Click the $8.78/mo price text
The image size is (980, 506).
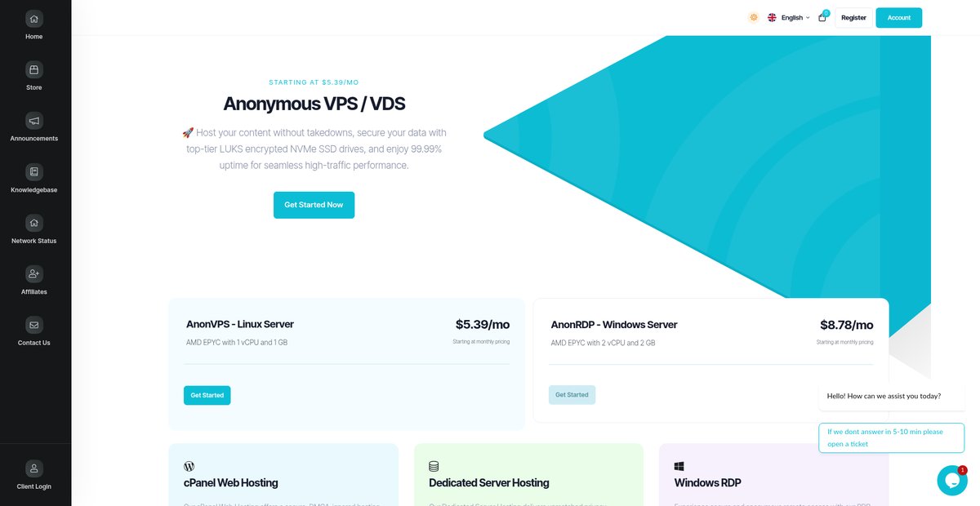pyautogui.click(x=847, y=325)
